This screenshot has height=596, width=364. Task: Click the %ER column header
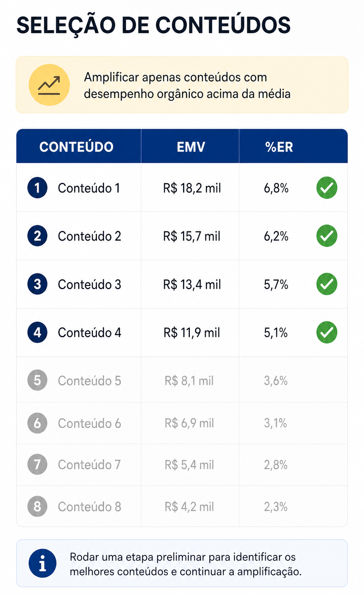click(279, 147)
